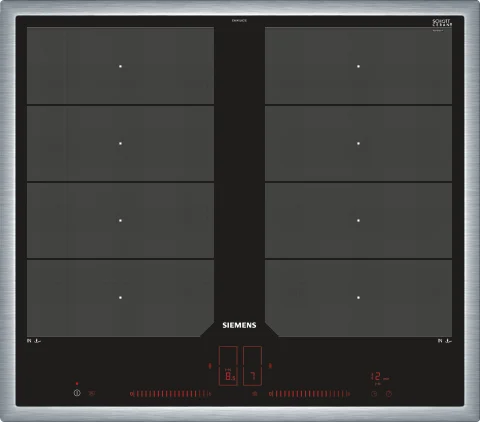The height and width of the screenshot is (422, 480).
Task: Click the SCHOTT CERAN logo
Action: (x=442, y=23)
